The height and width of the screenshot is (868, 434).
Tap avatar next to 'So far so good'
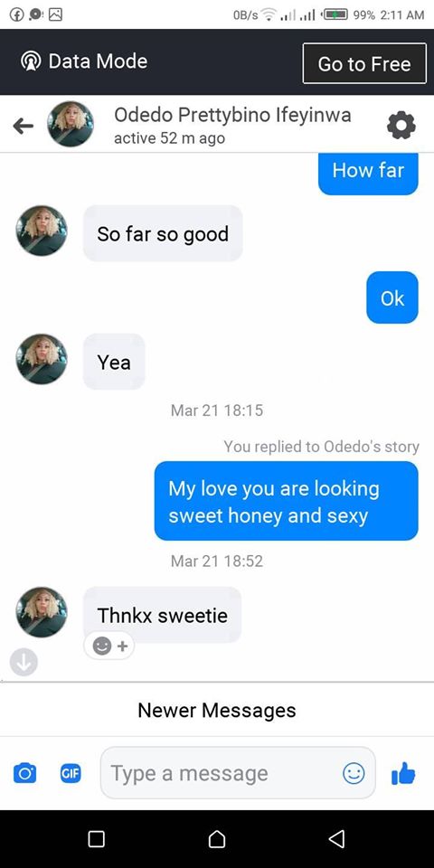click(x=42, y=231)
